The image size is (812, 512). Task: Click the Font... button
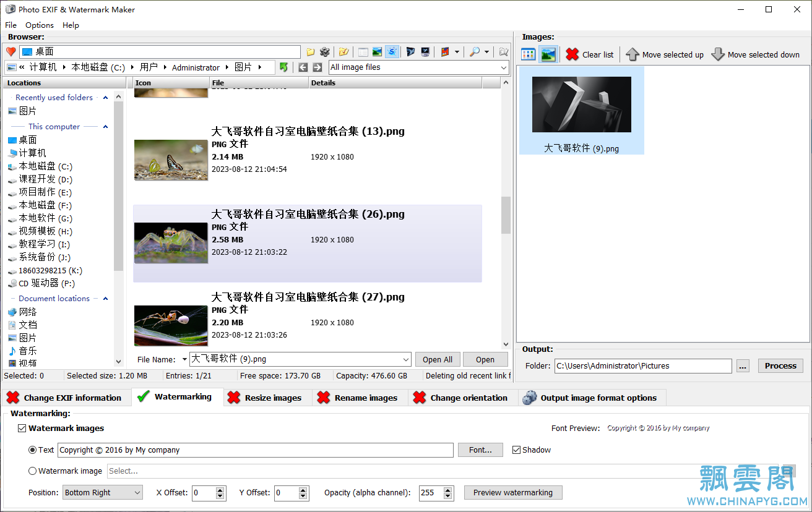pos(480,450)
